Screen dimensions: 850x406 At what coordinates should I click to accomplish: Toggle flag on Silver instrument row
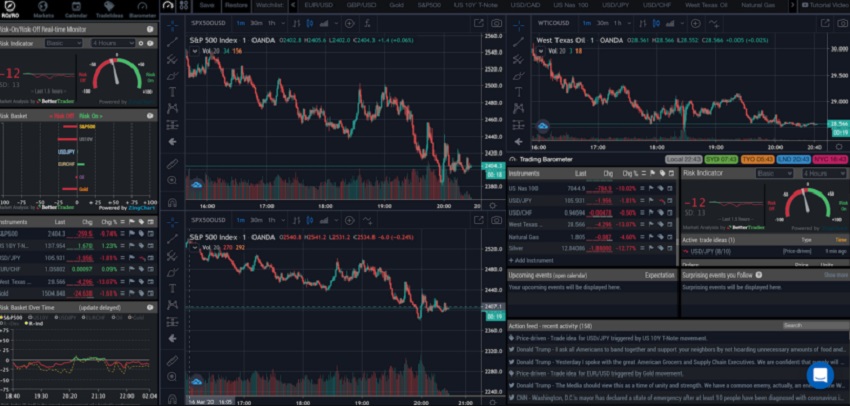pyautogui.click(x=652, y=248)
